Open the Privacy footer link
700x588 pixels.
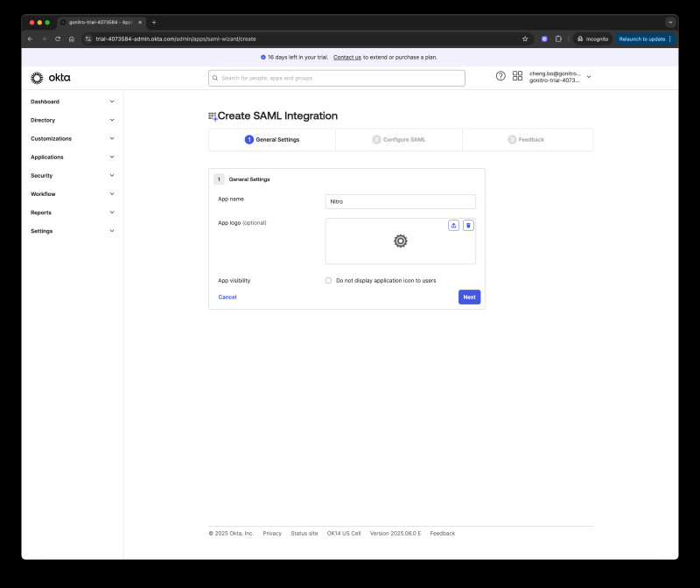(272, 533)
